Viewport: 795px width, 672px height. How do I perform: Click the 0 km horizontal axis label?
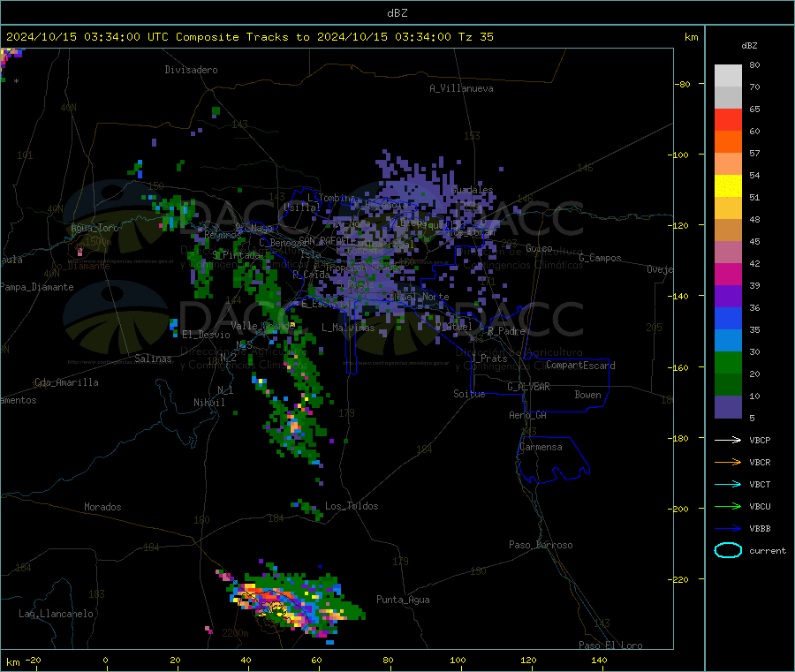tap(105, 660)
